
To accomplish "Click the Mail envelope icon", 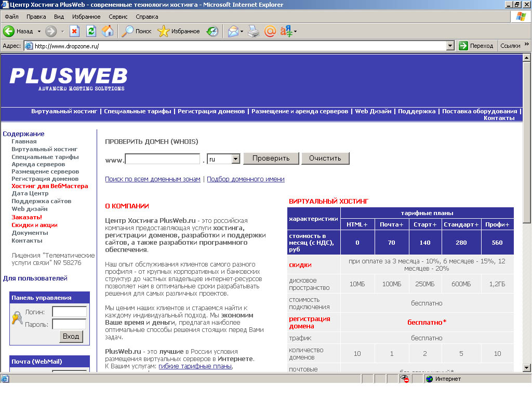I will click(233, 31).
